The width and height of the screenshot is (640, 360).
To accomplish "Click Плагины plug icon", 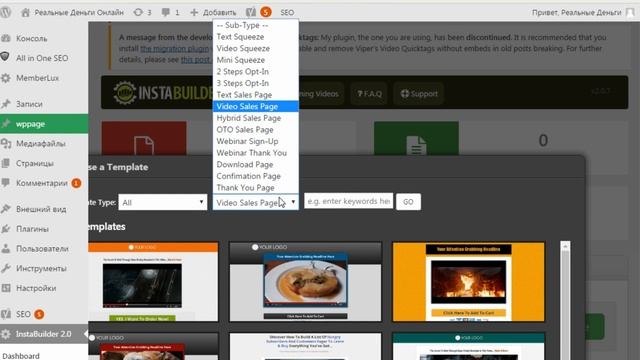I will (6, 229).
